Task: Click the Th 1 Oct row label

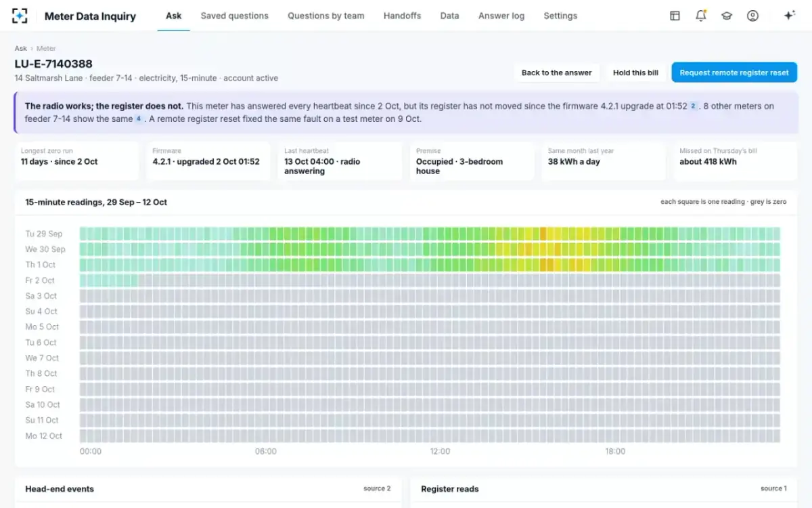Action: coord(41,265)
